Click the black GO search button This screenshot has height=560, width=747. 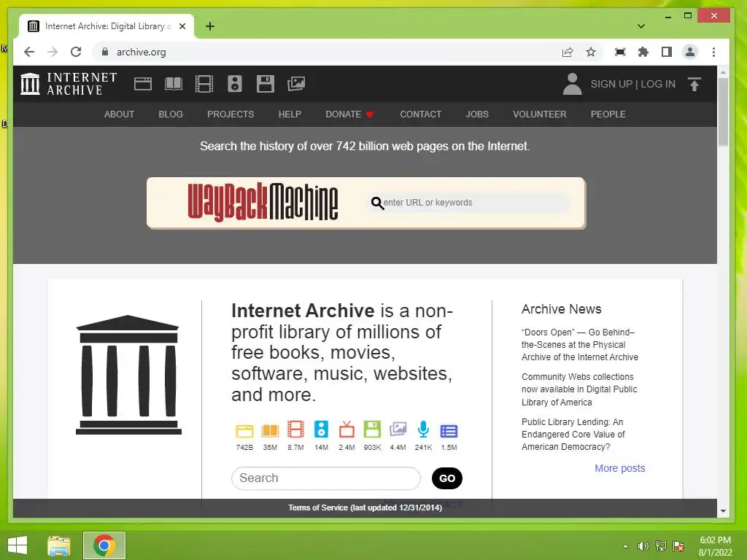[447, 478]
